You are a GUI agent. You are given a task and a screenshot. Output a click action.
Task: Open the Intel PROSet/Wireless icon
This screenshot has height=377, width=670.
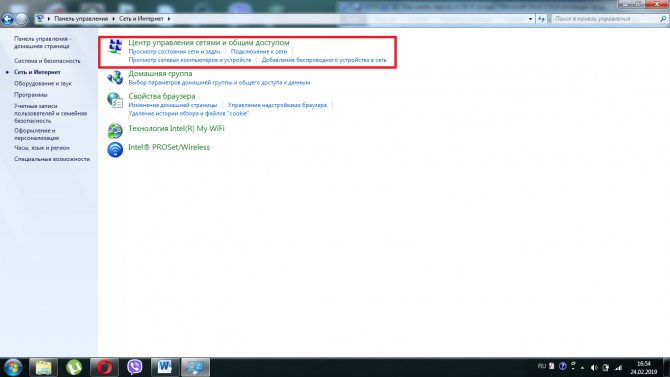(x=115, y=150)
